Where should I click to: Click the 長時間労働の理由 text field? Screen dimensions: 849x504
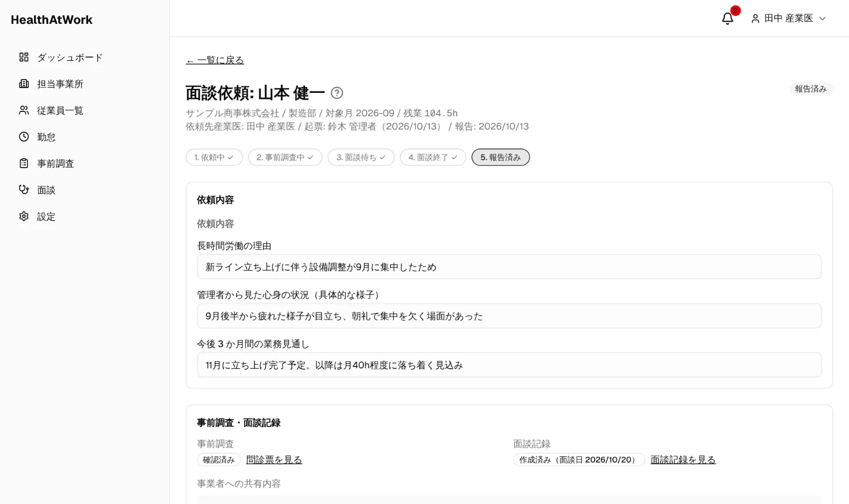coord(509,267)
